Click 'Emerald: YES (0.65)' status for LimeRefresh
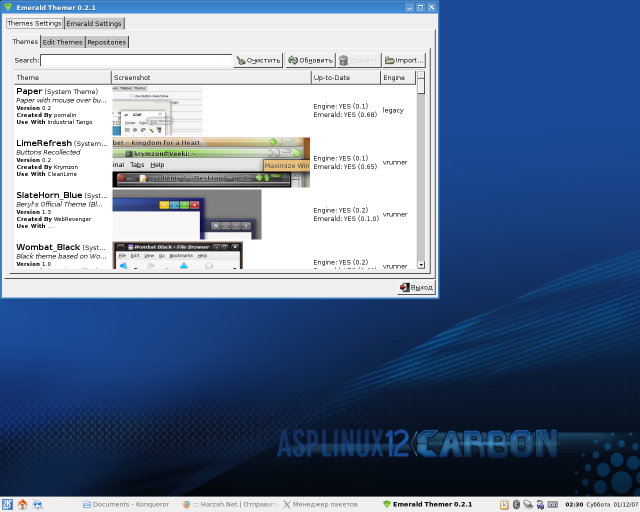This screenshot has width=640, height=512. pyautogui.click(x=345, y=167)
